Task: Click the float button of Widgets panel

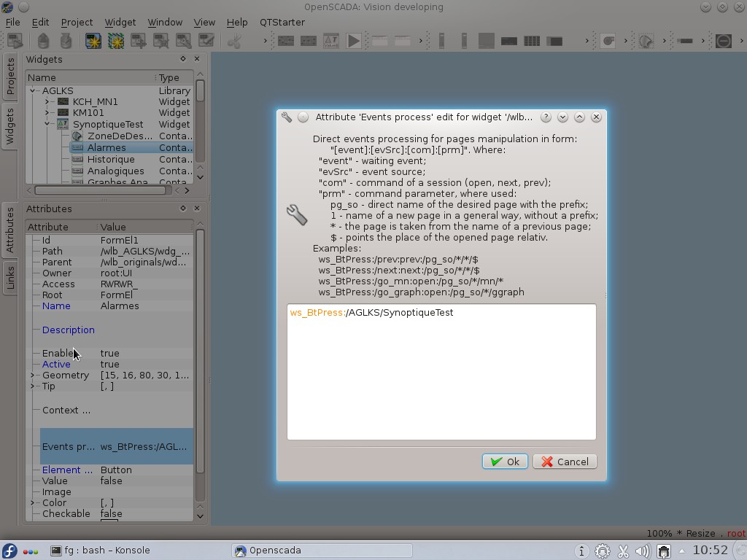Action: [183, 59]
